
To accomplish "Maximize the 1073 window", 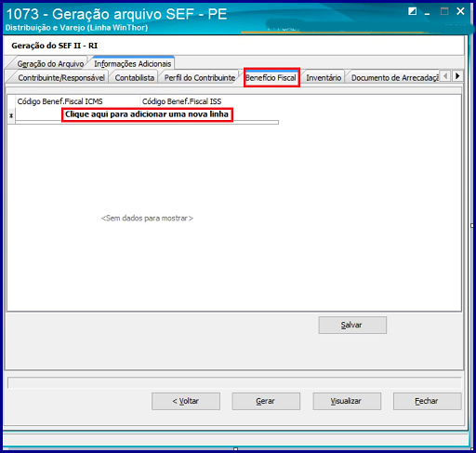I will pos(444,11).
